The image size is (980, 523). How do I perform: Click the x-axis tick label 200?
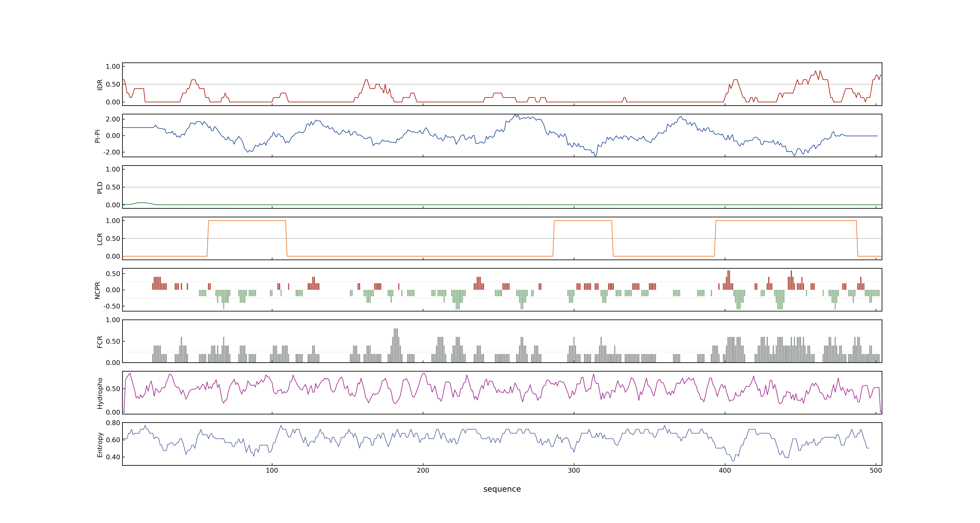(423, 470)
